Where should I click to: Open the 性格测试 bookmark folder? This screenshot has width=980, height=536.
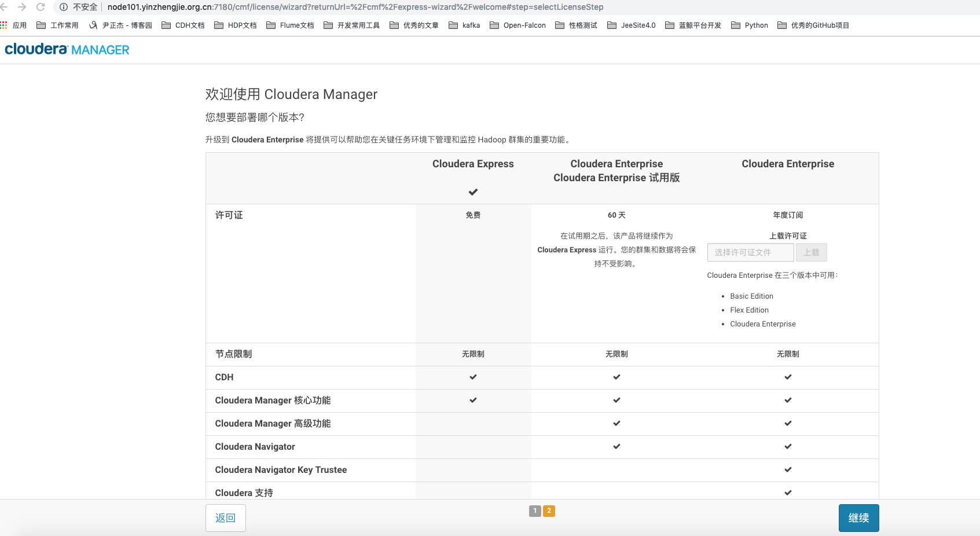[x=576, y=25]
